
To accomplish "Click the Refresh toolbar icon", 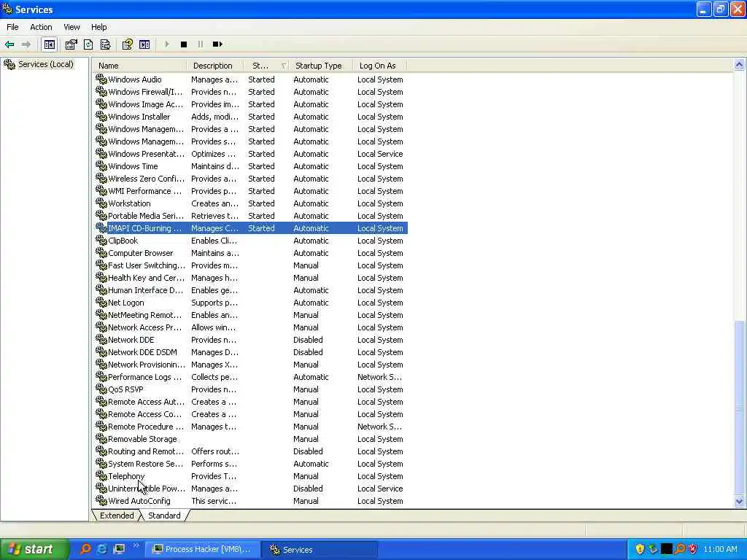I will tap(88, 44).
